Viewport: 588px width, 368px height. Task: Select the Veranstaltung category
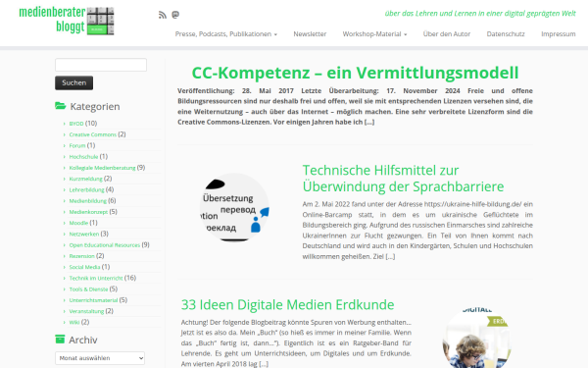coord(86,311)
